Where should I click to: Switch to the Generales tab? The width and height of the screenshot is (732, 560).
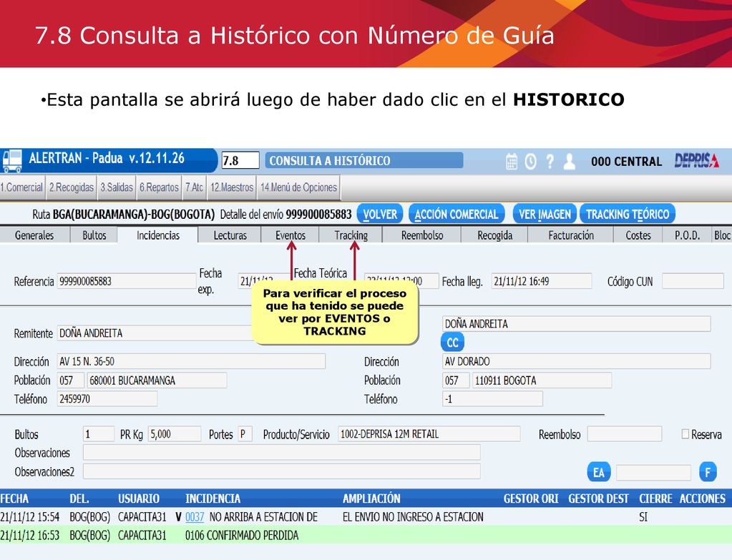coord(34,235)
